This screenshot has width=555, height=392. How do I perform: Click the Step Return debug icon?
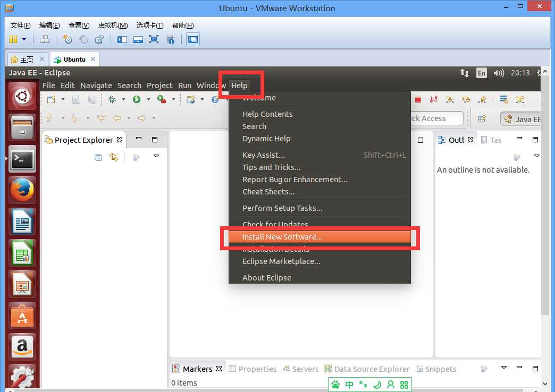[x=482, y=100]
